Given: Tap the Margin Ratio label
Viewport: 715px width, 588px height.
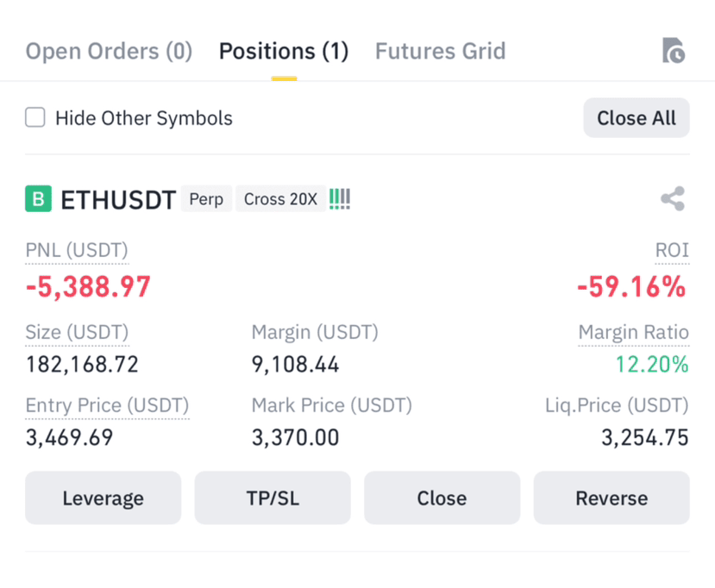Looking at the screenshot, I should [x=633, y=332].
